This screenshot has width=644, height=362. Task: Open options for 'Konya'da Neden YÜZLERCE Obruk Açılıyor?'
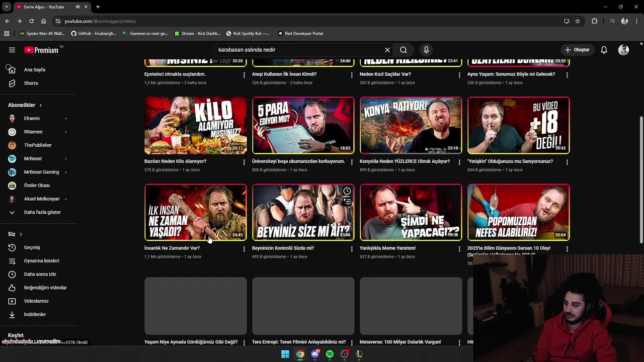[x=459, y=162]
